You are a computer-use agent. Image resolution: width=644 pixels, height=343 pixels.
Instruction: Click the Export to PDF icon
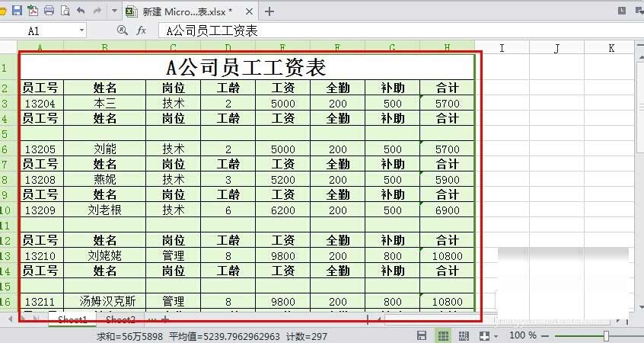tap(33, 11)
